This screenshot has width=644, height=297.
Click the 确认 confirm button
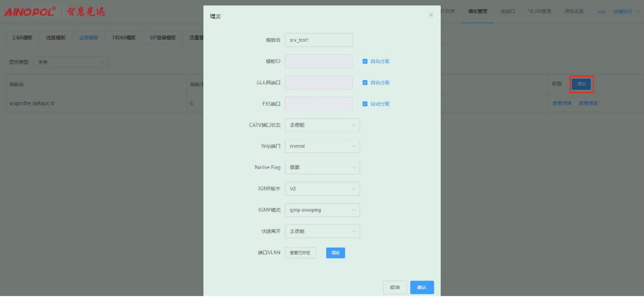click(x=422, y=287)
